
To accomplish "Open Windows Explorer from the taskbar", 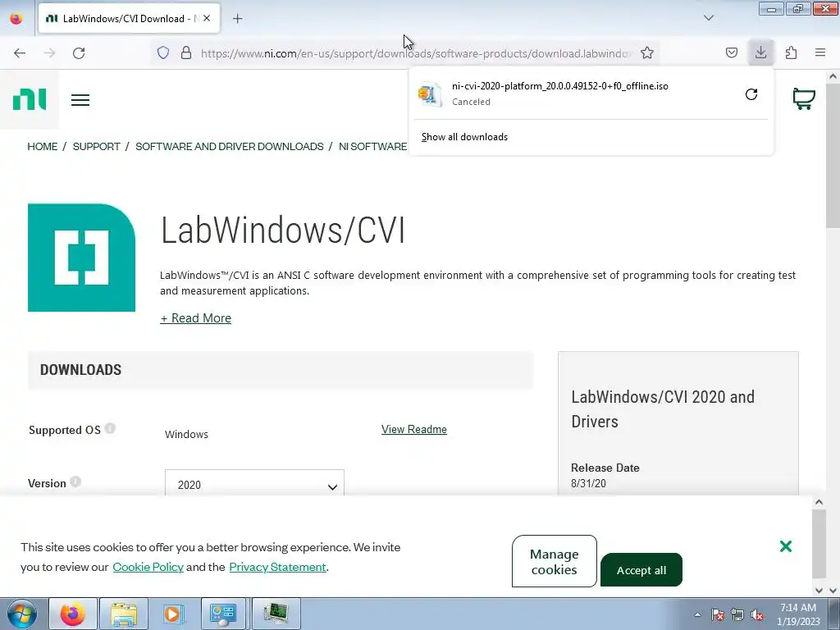I will pyautogui.click(x=124, y=614).
